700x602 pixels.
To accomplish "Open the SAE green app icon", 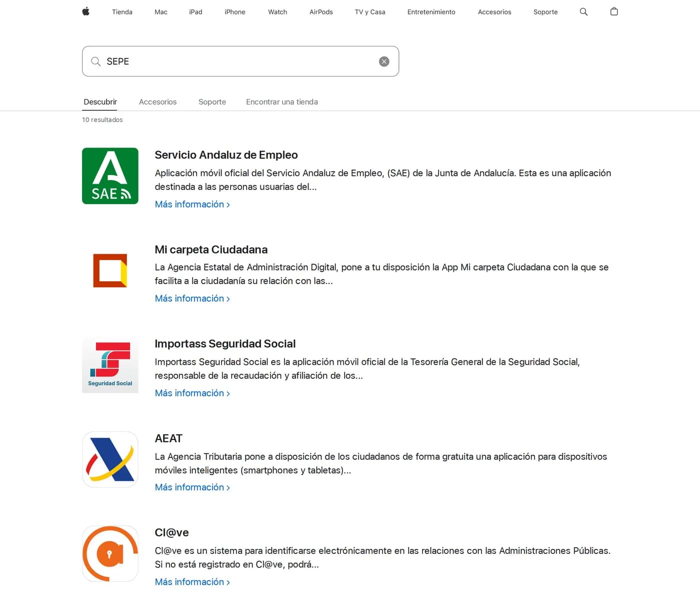I will [x=110, y=176].
